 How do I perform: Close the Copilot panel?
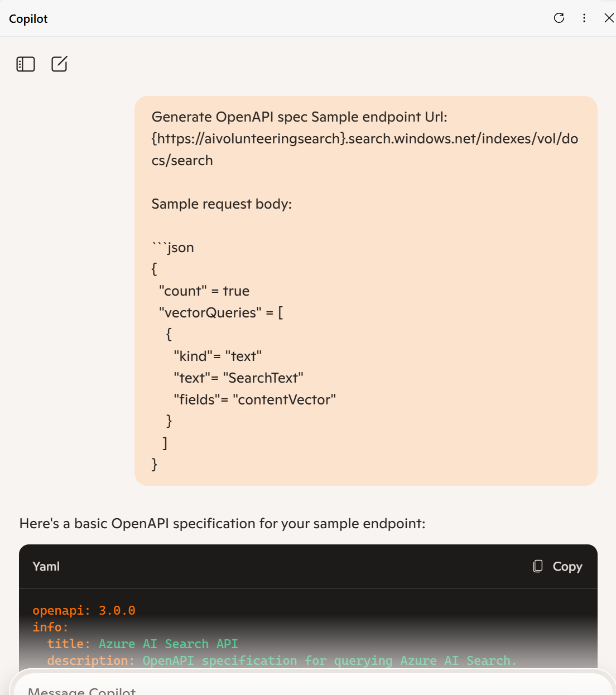click(609, 18)
